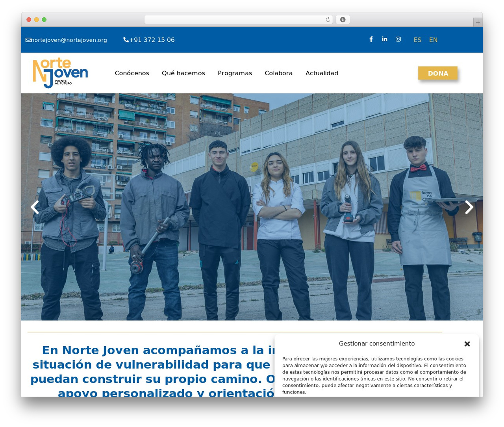Click the 'Gestionar consentimiento' dialog title

click(377, 343)
